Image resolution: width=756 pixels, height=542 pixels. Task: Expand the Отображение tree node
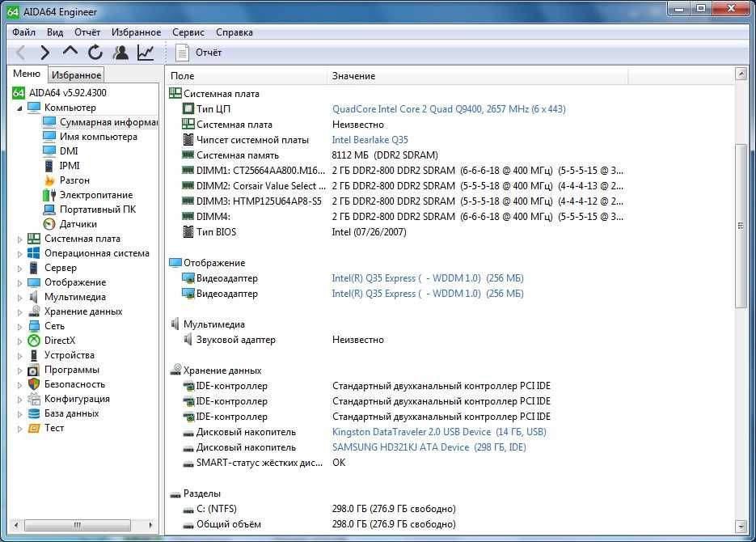(x=19, y=283)
